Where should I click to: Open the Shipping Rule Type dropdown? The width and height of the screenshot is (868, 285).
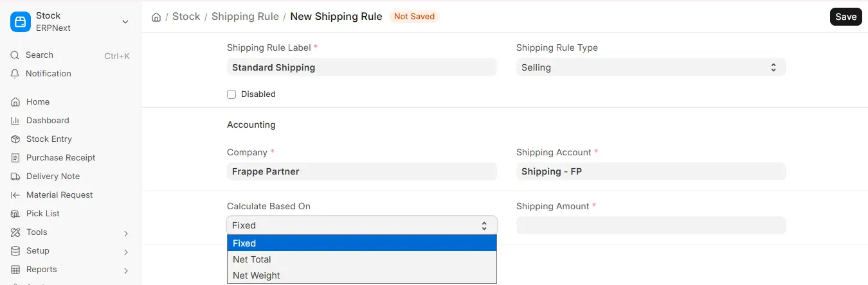pos(651,67)
